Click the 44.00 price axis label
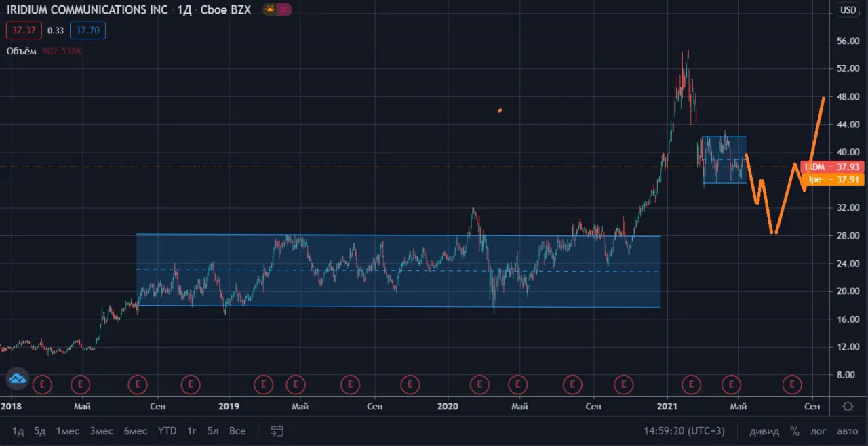The width and height of the screenshot is (868, 446). point(849,125)
